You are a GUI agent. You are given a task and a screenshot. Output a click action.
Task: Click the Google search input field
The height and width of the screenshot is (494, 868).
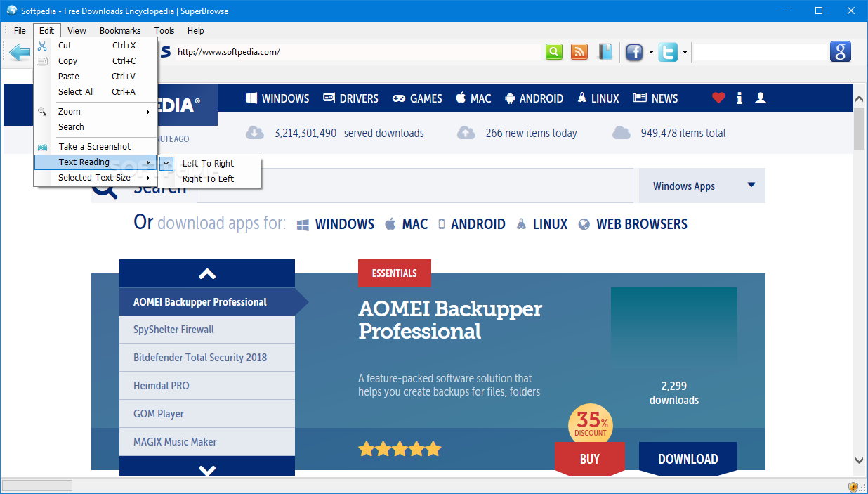pyautogui.click(x=761, y=52)
